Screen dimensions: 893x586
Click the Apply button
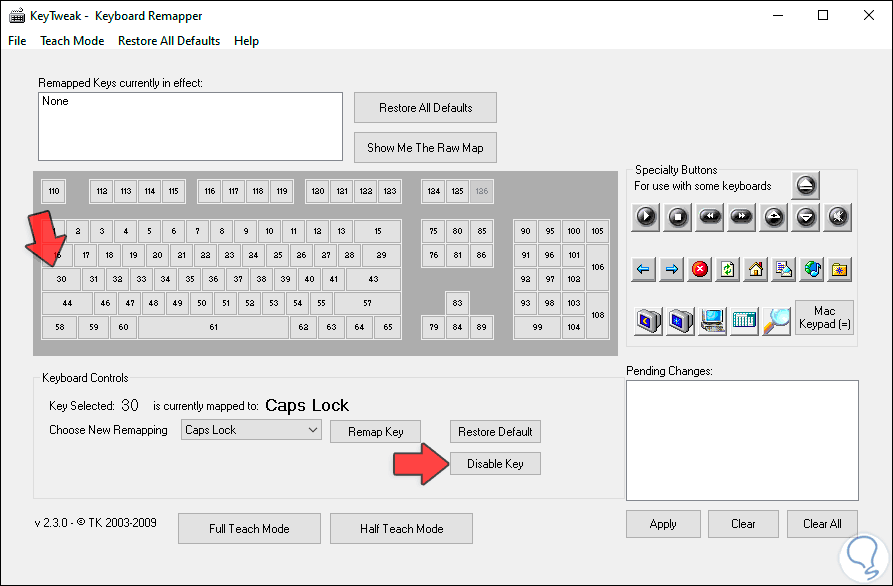pyautogui.click(x=663, y=524)
